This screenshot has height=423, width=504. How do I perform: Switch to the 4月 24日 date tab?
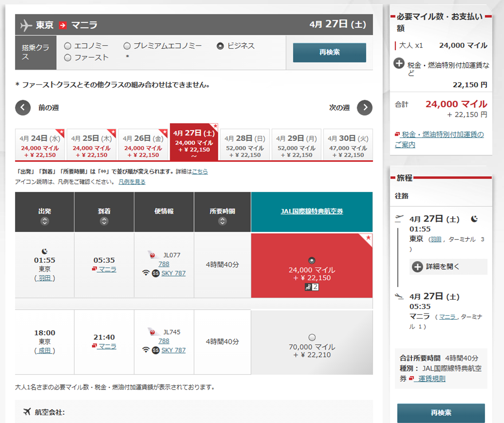(40, 145)
